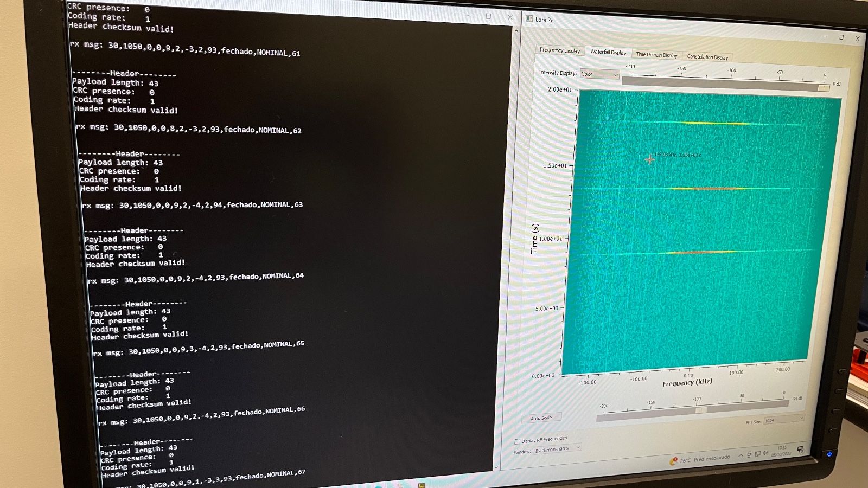Expand the FFT Size dropdown
Image resolution: width=868 pixels, height=488 pixels.
[x=783, y=420]
